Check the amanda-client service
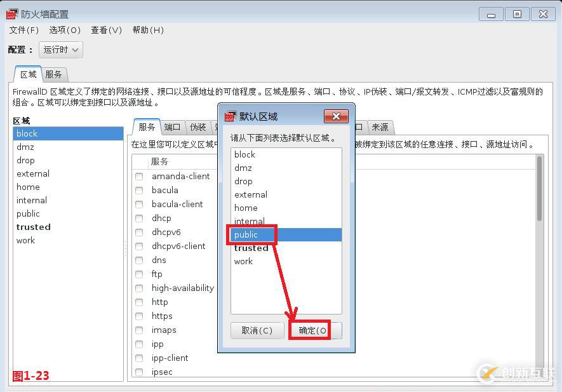The image size is (562, 392). point(139,176)
